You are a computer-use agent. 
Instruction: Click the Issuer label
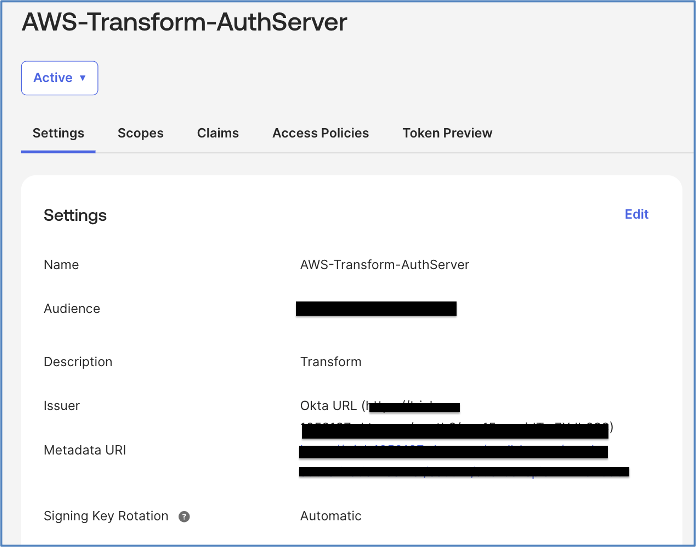coord(62,406)
